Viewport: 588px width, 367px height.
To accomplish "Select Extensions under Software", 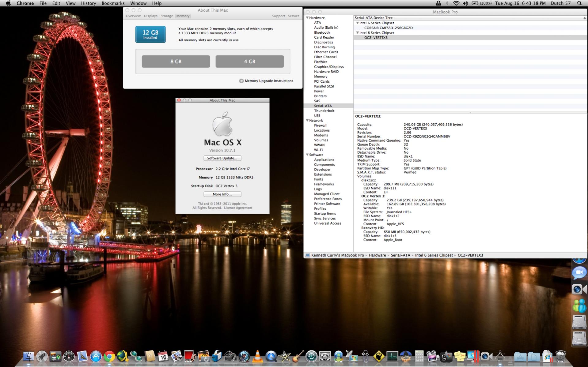I will 323,174.
